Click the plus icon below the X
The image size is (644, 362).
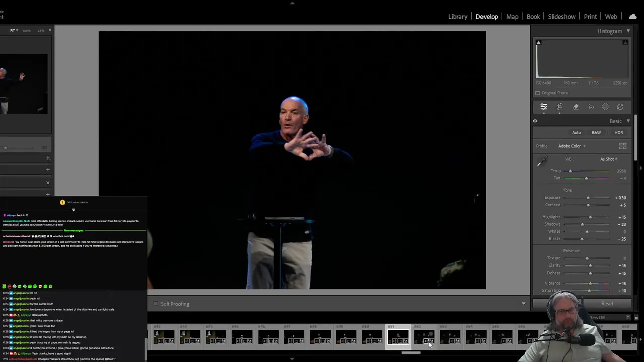pyautogui.click(x=48, y=194)
